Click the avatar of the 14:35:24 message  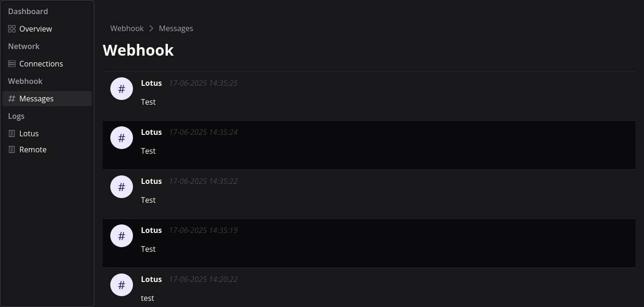(122, 138)
